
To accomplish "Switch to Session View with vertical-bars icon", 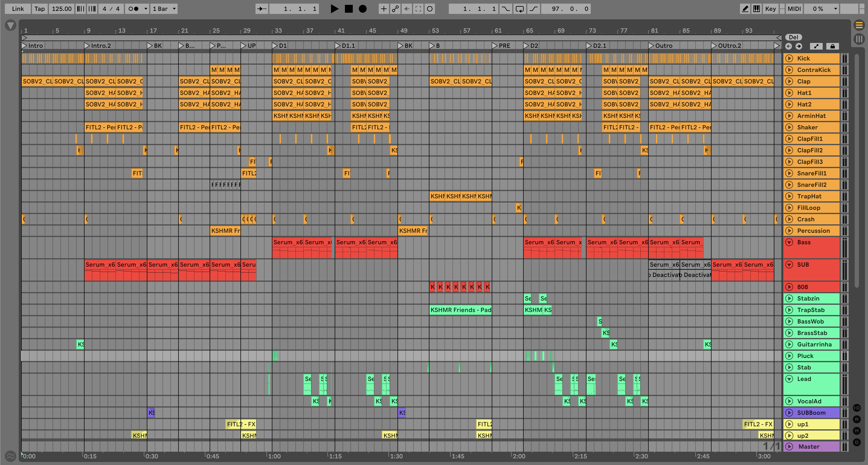I will 859,39.
